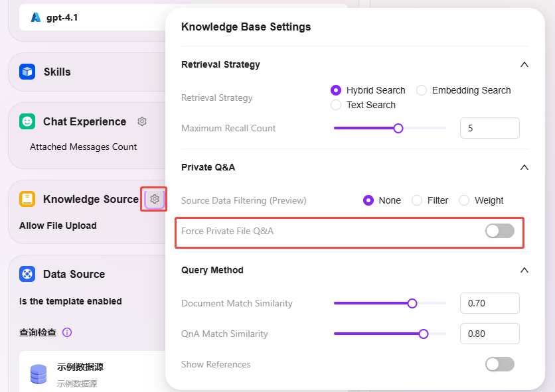
Task: Click the 示例数据源 database icon
Action: click(x=39, y=374)
